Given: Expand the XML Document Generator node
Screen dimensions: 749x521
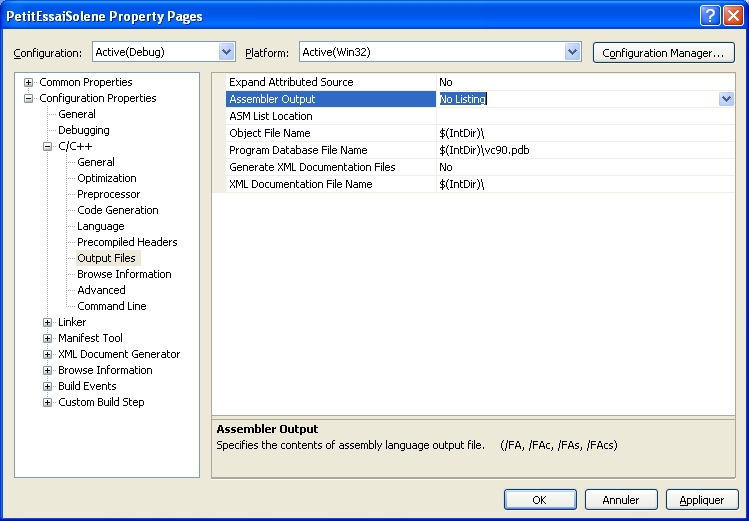Looking at the screenshot, I should coord(47,354).
